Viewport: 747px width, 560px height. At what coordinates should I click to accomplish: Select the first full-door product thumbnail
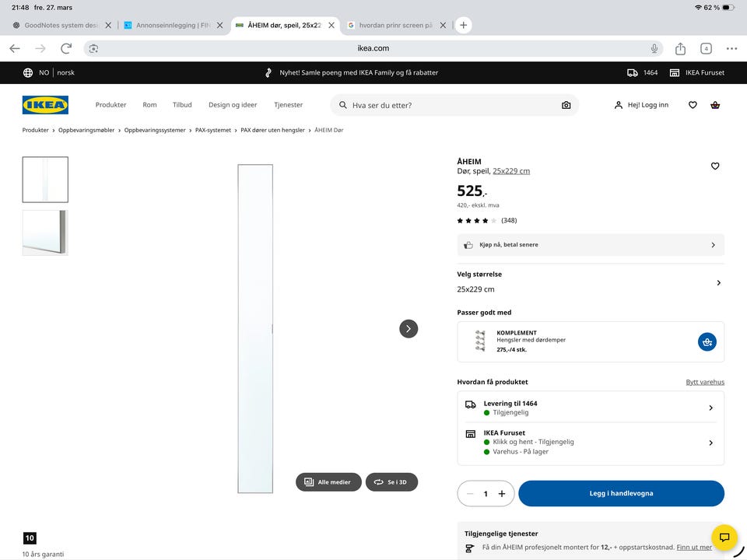[x=45, y=180]
